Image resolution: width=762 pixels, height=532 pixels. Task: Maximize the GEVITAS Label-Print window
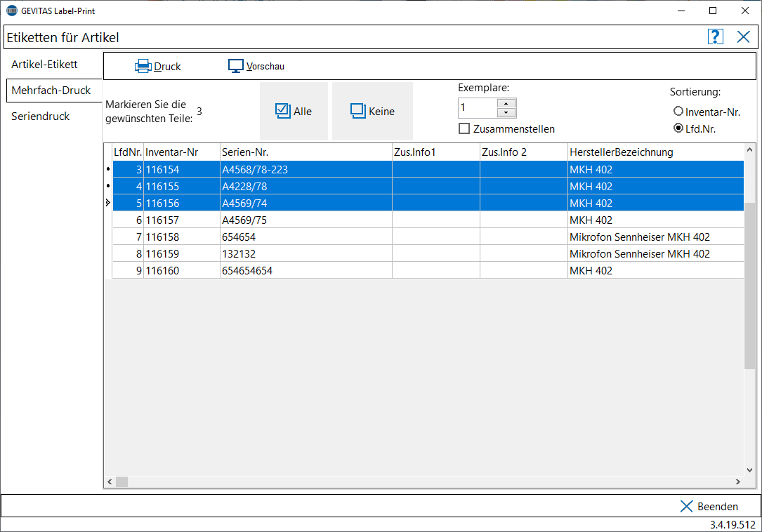713,11
